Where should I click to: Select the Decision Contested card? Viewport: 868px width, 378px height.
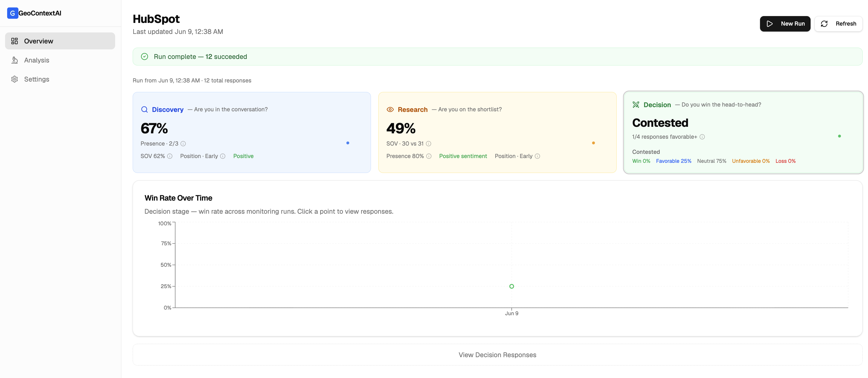tap(743, 132)
